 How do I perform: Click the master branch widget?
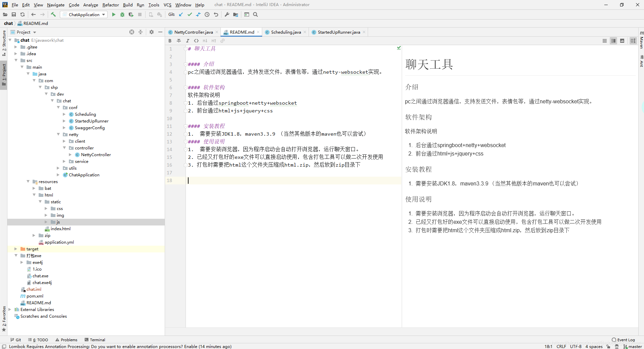coord(633,346)
